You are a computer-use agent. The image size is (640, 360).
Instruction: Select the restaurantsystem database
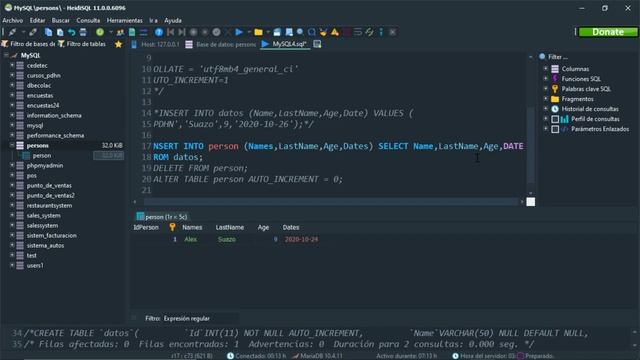pyautogui.click(x=49, y=205)
